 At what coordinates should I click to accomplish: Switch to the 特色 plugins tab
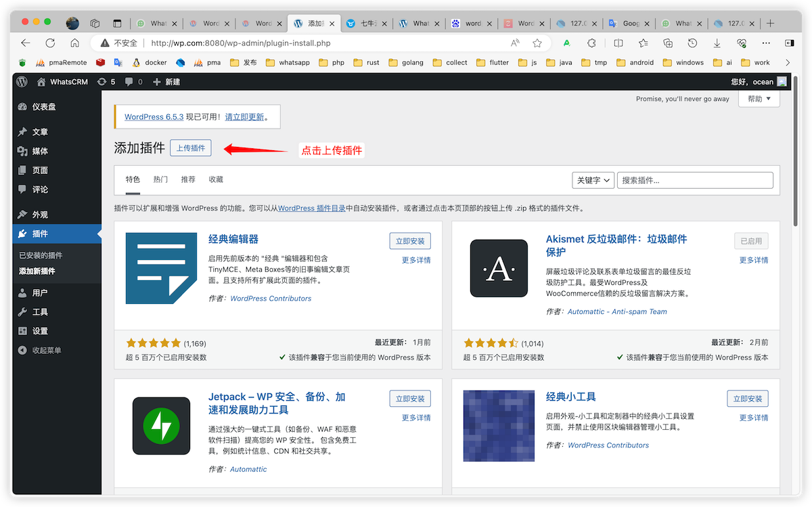[x=133, y=179]
